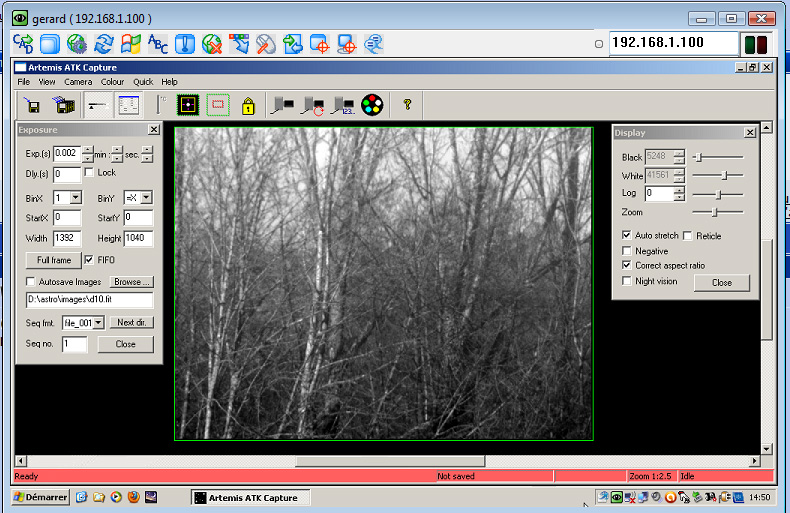Toggle the remote input mouse icon
This screenshot has height=513, width=790.
click(266, 44)
